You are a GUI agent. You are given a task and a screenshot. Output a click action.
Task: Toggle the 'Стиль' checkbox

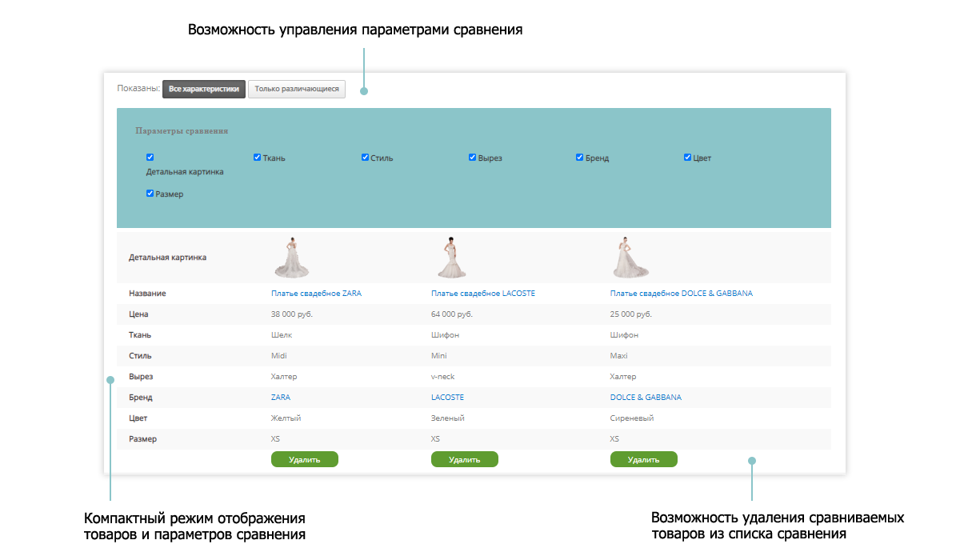point(365,158)
